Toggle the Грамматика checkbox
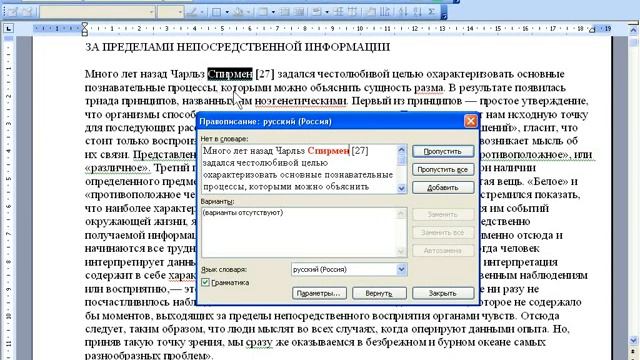The height and width of the screenshot is (360, 640). (205, 282)
